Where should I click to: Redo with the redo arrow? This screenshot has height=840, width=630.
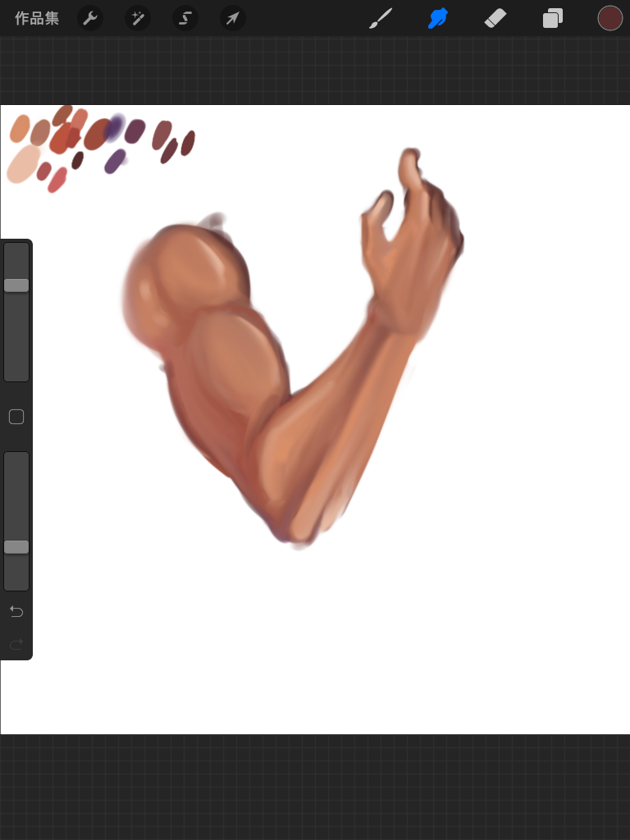coord(16,643)
